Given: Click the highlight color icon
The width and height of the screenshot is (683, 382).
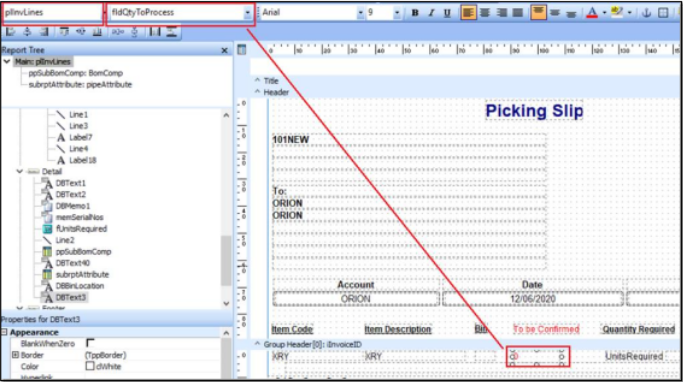Looking at the screenshot, I should click(617, 13).
